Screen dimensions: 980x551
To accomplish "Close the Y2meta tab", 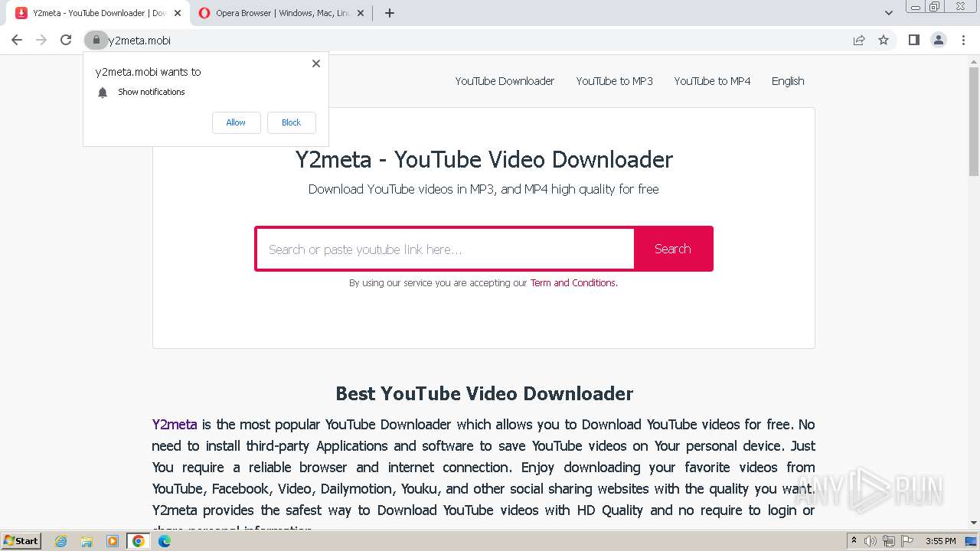I will [x=178, y=13].
